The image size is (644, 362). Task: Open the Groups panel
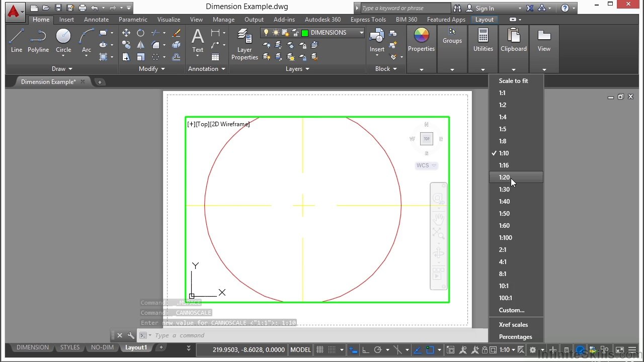click(x=452, y=36)
